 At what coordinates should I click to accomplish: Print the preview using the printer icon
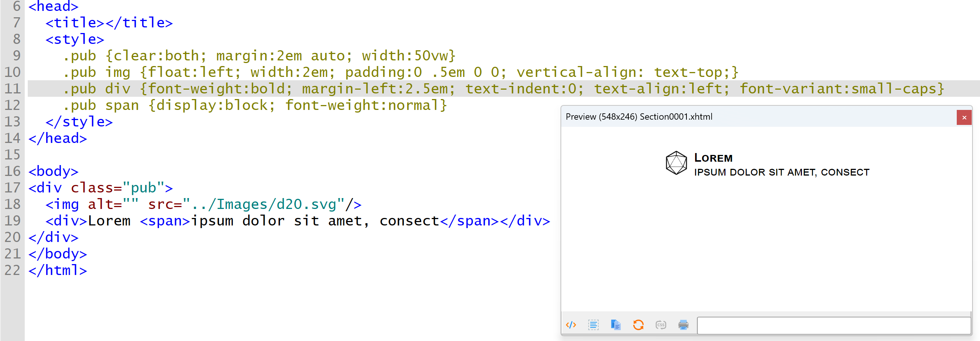(x=683, y=324)
